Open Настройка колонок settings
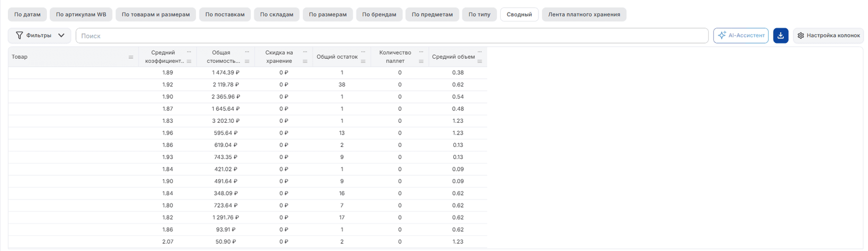Screen dimensions: 868x251 click(x=828, y=36)
